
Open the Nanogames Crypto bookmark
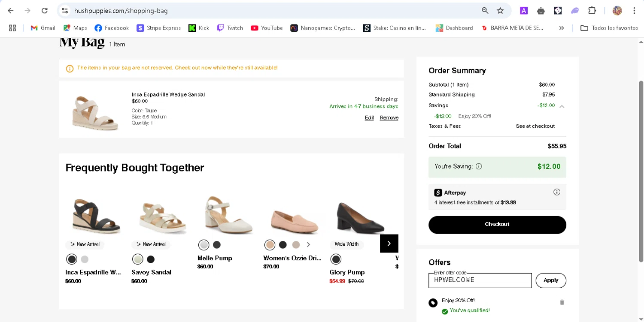pyautogui.click(x=323, y=28)
